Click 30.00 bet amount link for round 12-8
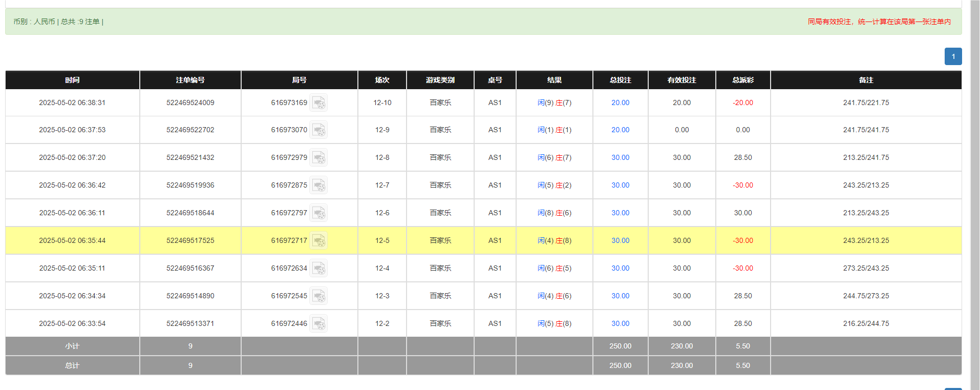 (620, 158)
